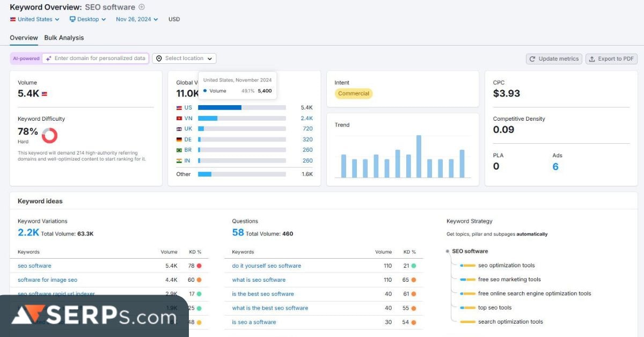The image size is (644, 337).
Task: Select SEO software root in Keyword Strategy tree
Action: [470, 251]
